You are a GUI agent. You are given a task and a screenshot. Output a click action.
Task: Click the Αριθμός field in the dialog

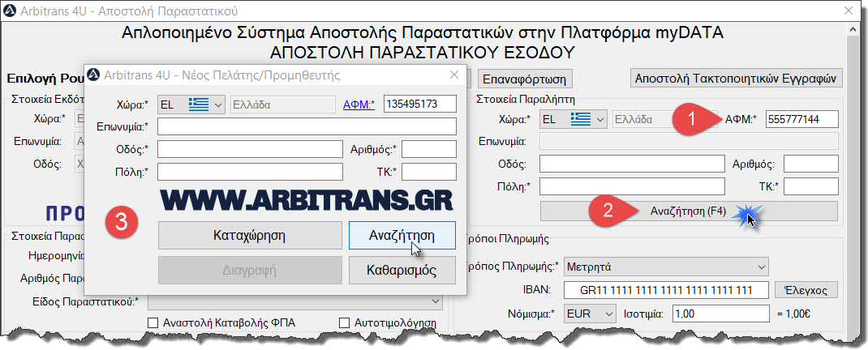click(x=429, y=149)
